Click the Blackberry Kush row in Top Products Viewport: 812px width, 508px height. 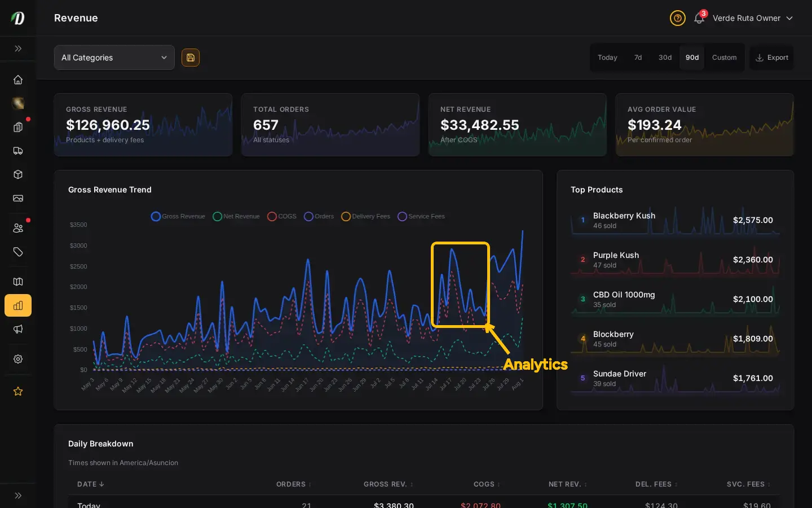click(x=676, y=220)
